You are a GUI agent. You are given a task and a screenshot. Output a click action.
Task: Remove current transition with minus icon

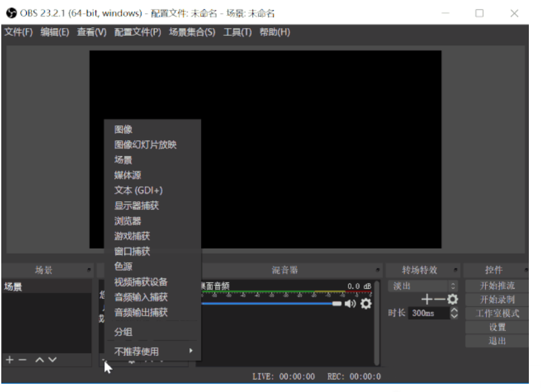(x=440, y=299)
